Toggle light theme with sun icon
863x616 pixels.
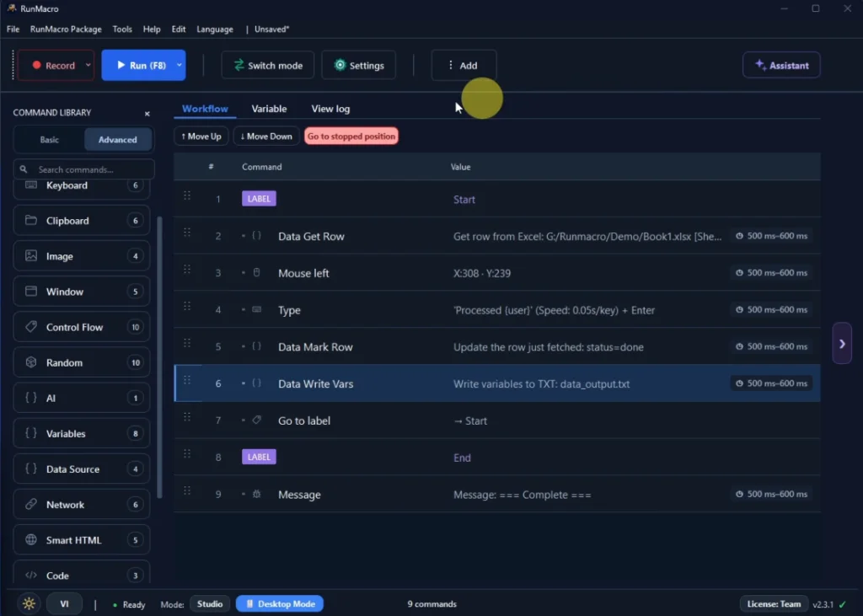click(29, 604)
